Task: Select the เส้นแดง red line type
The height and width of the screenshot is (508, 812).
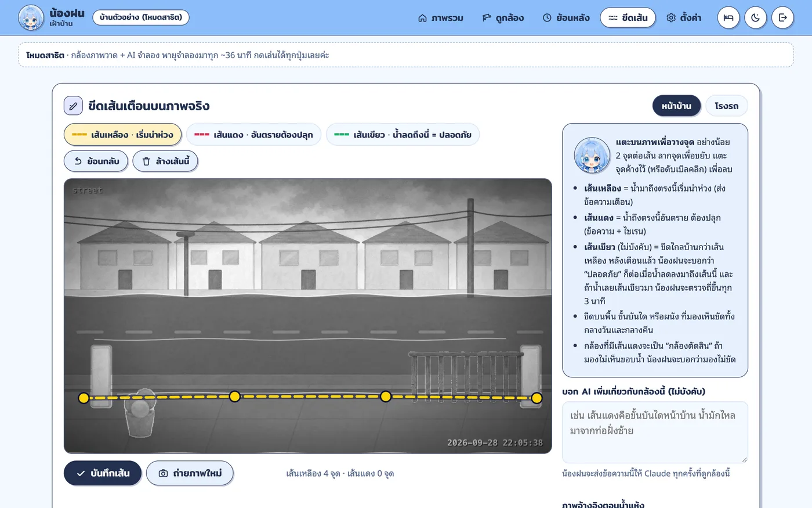Action: coord(253,135)
